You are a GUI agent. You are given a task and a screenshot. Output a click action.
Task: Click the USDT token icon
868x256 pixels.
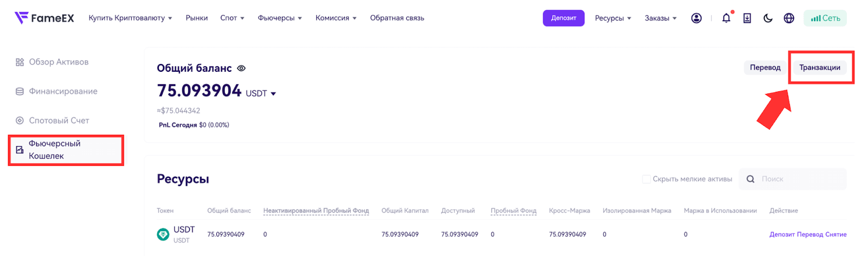163,234
